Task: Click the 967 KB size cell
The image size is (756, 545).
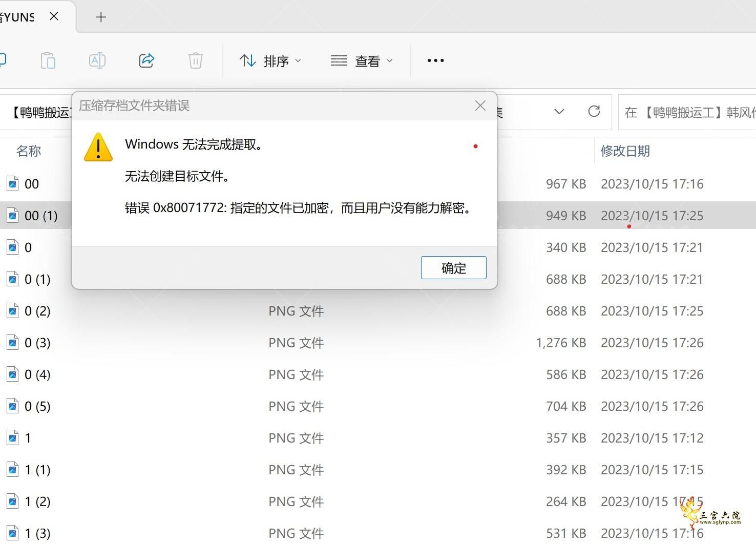Action: tap(566, 184)
